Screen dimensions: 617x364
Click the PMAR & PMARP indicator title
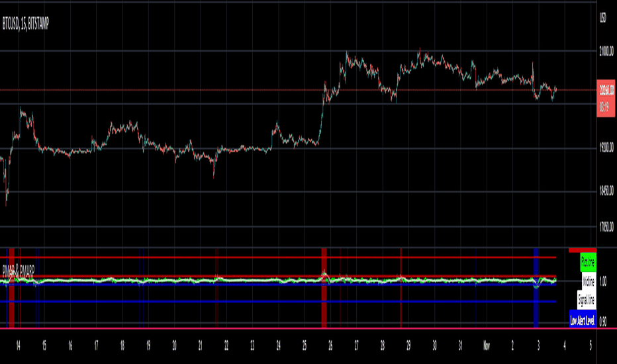click(x=19, y=271)
